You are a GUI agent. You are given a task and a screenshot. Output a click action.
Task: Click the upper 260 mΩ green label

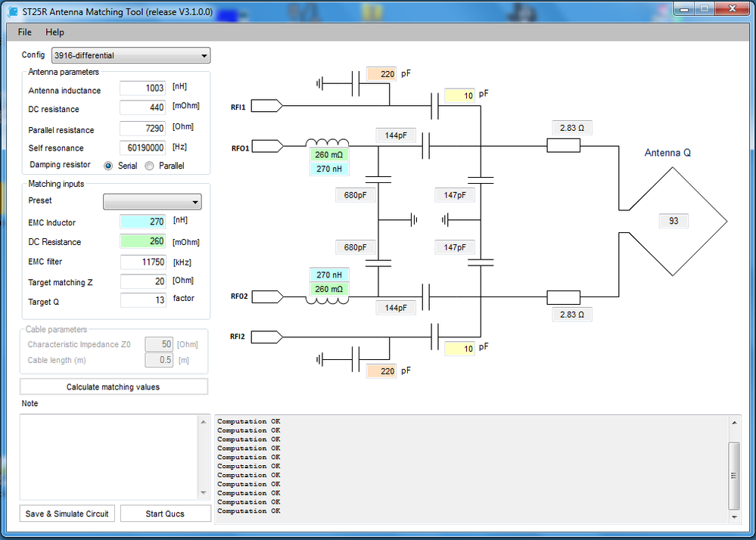tap(329, 154)
